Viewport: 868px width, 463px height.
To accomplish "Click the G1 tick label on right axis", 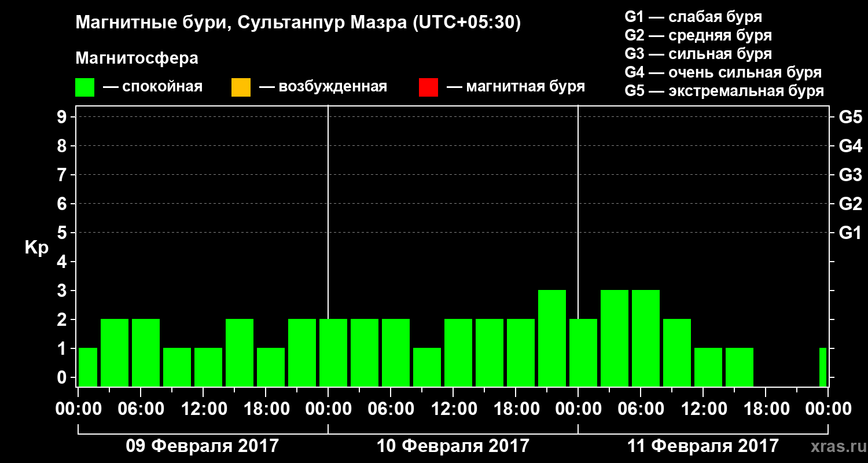I will pyautogui.click(x=850, y=233).
